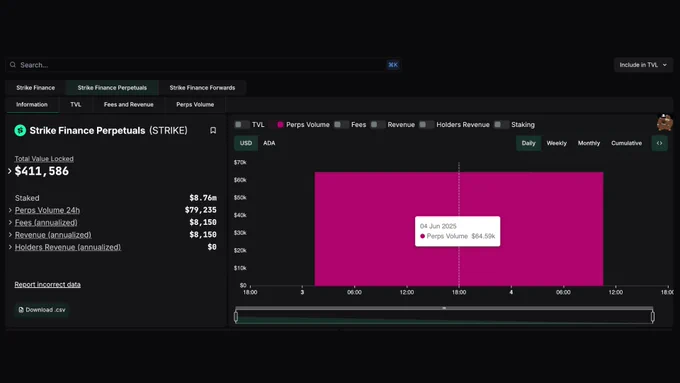680x383 pixels.
Task: Click the avatar icon at top right
Action: 665,123
